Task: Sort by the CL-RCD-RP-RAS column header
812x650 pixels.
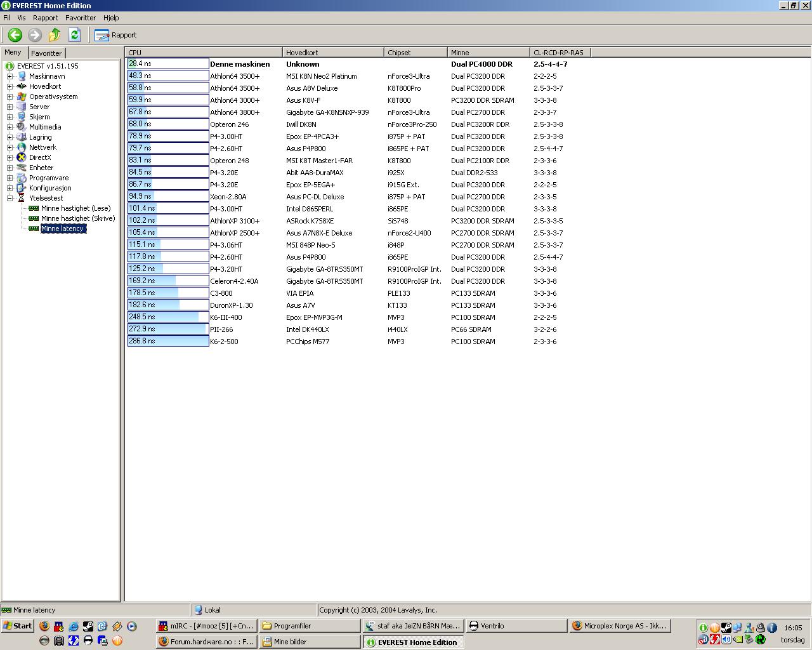Action: tap(561, 53)
